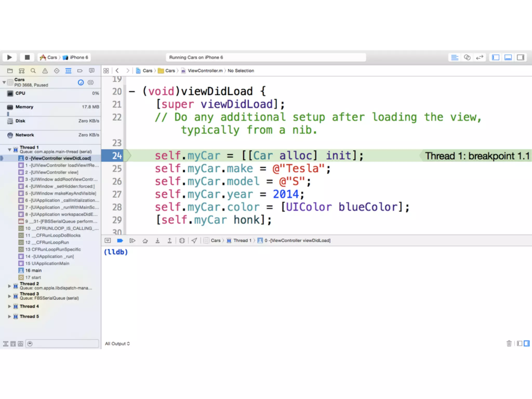Select the Breakpoint navigator tab
The width and height of the screenshot is (532, 399).
click(80, 71)
